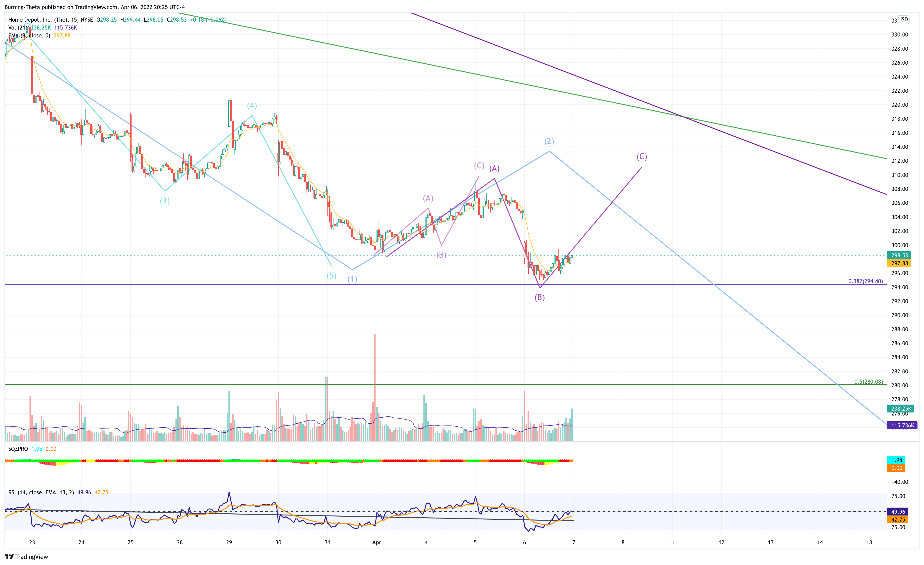Select the 'Burning-Theta published on TradingView.com' header text
924x565 pixels.
click(61, 7)
